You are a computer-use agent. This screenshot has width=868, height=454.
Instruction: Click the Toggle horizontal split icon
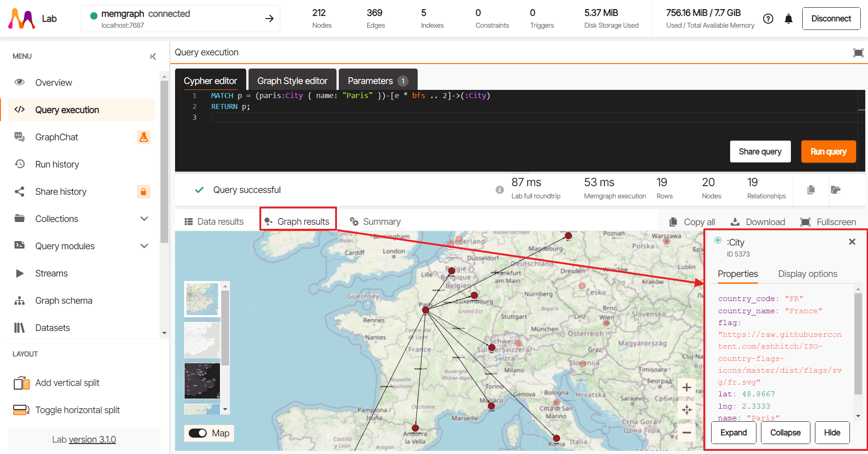21,410
